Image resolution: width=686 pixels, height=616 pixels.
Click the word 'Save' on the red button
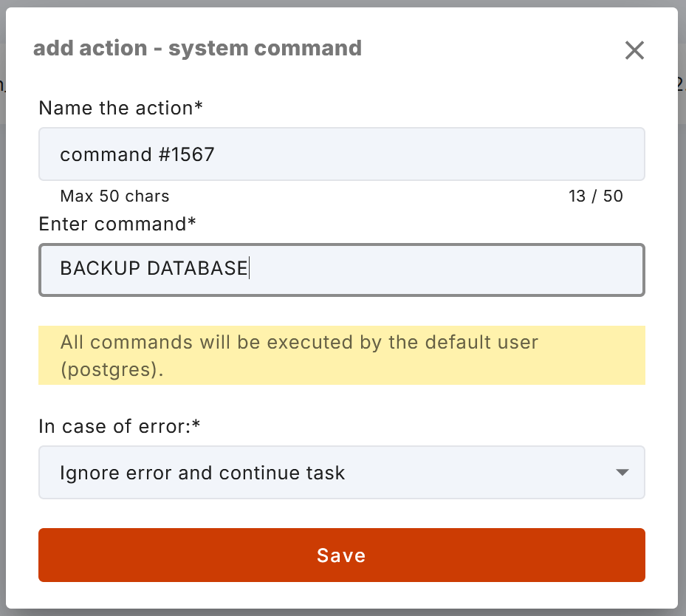341,555
